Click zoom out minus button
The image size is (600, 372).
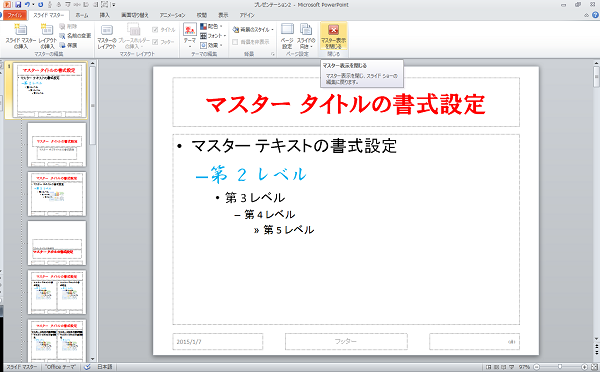(536, 367)
